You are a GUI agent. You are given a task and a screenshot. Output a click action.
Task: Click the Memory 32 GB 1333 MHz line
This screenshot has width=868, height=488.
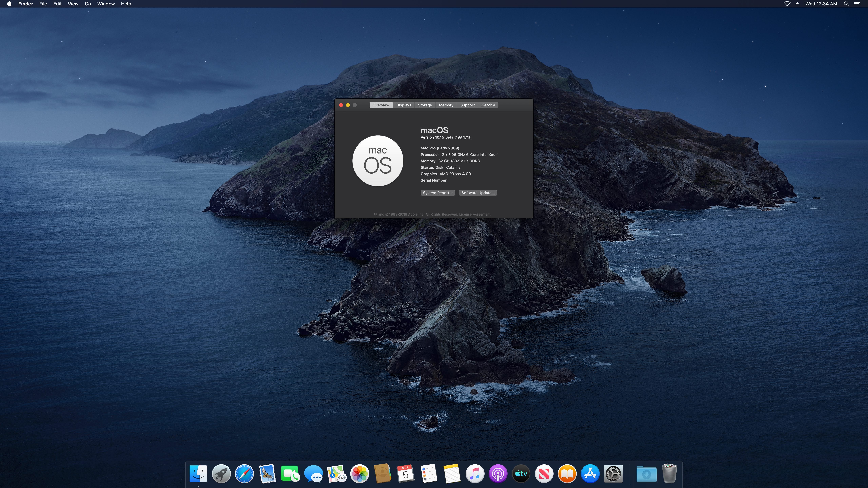[x=450, y=161]
